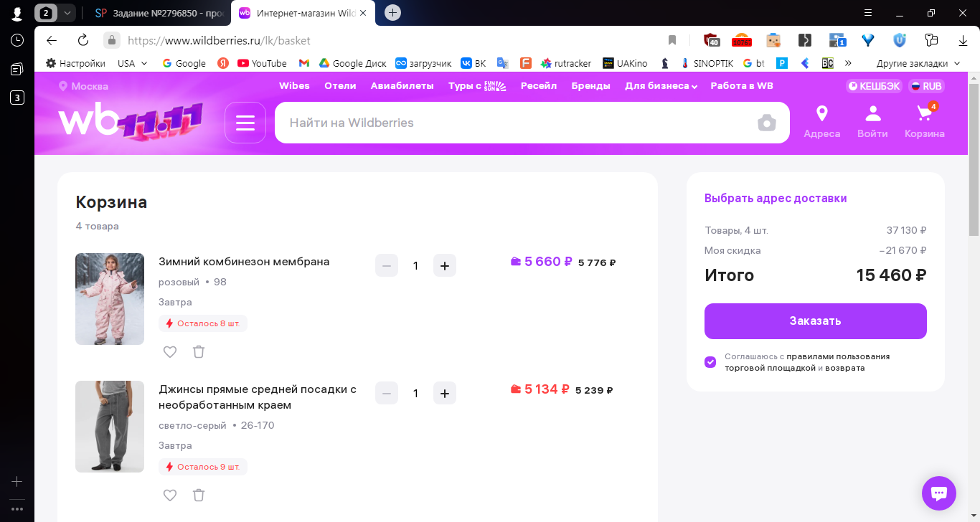Open правилами пользования торговой площадкой link
This screenshot has width=980, height=522.
coord(807,362)
